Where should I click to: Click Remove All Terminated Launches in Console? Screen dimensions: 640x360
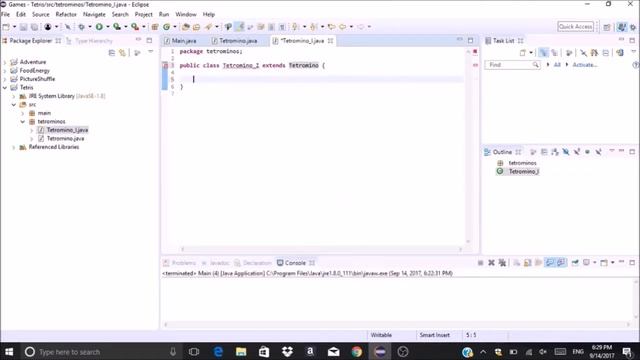click(502, 263)
